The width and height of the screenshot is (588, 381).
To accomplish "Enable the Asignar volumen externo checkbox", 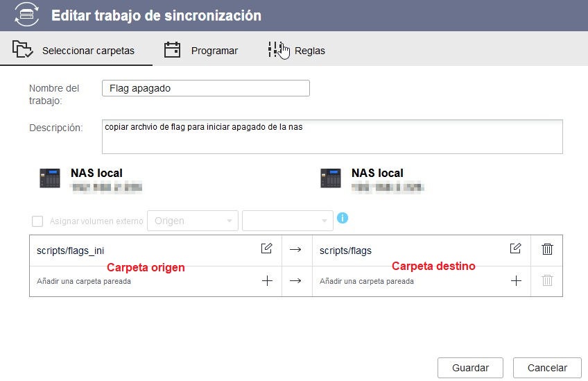I will coord(37,221).
